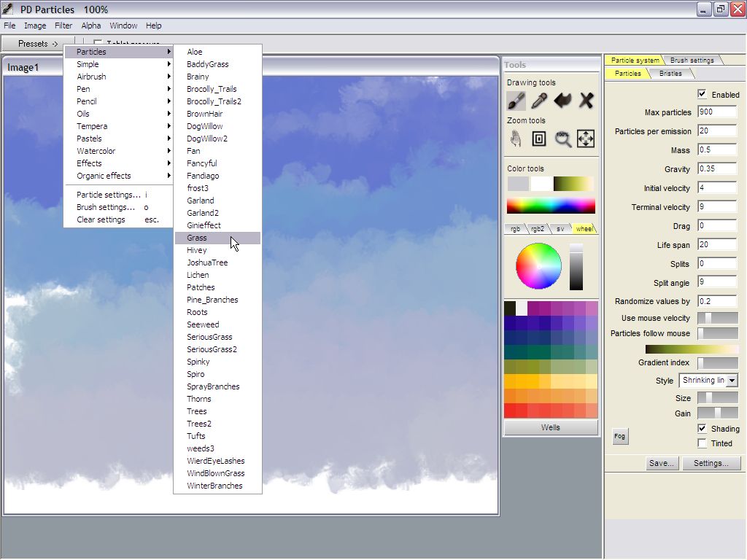The image size is (747, 560).
Task: Click the 100% magnifier zoom icon
Action: coord(562,139)
